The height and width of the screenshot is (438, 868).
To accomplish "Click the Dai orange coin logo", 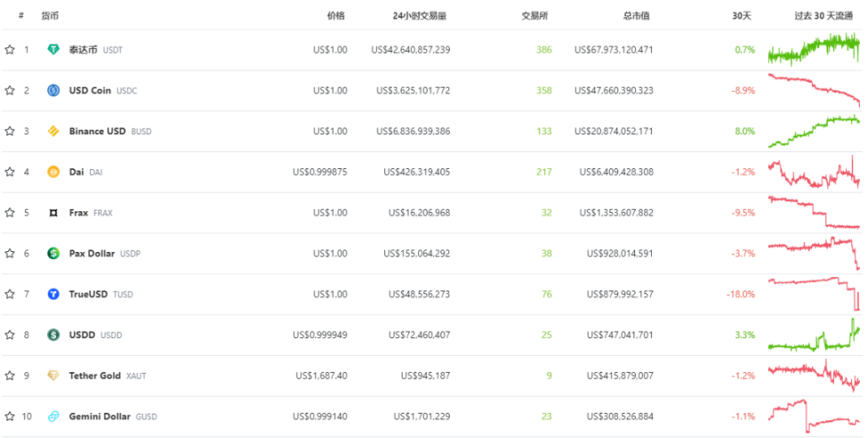I will (x=54, y=172).
